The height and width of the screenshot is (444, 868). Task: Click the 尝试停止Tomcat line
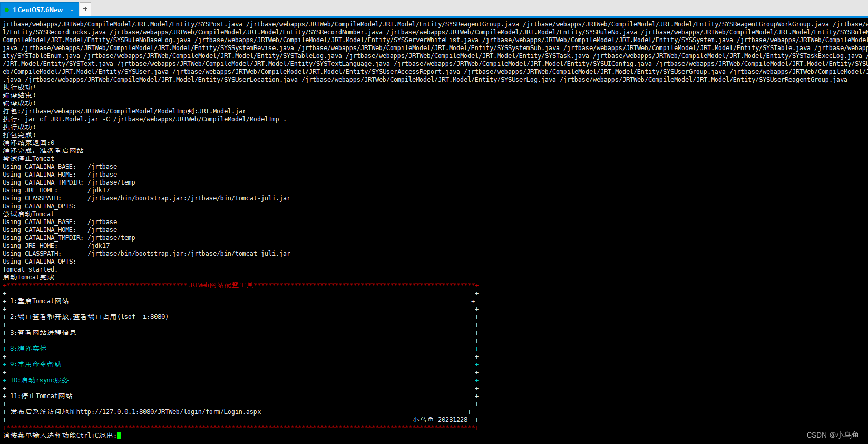click(x=28, y=159)
